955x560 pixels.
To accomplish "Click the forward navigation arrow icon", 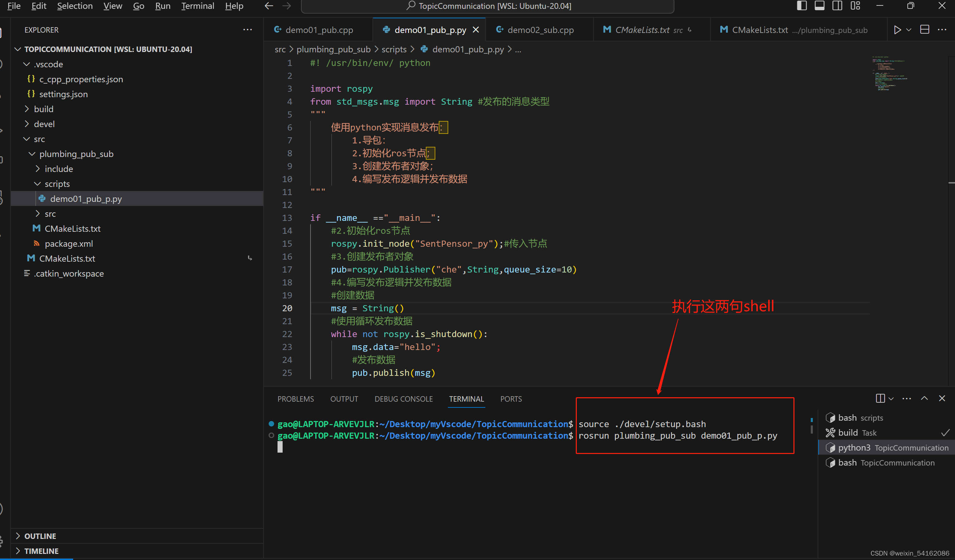I will [287, 6].
